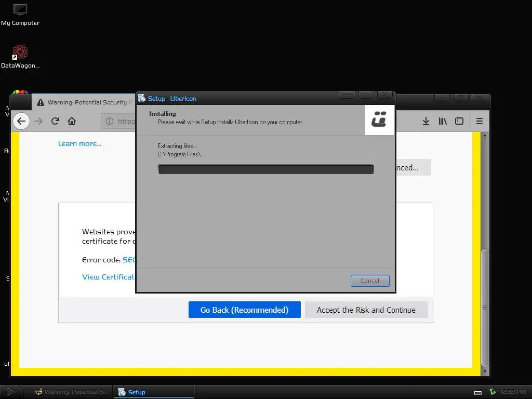Minimize the Setup - UberIcon window

tap(348, 95)
